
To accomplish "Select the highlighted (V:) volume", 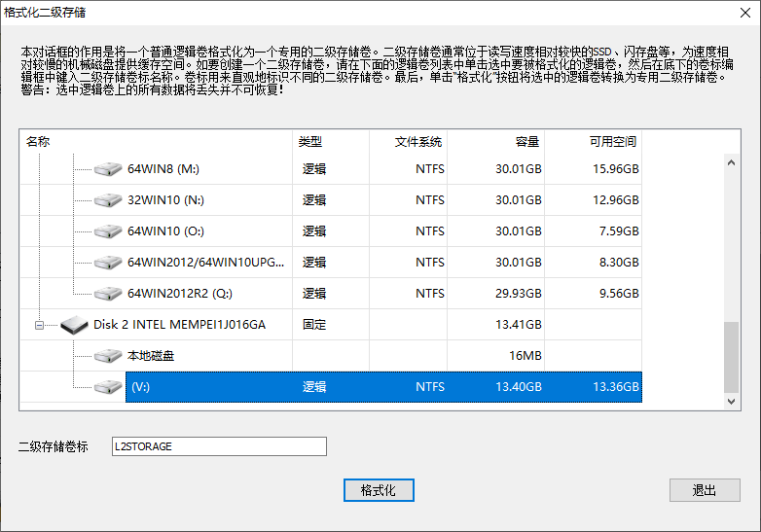I will click(x=383, y=387).
